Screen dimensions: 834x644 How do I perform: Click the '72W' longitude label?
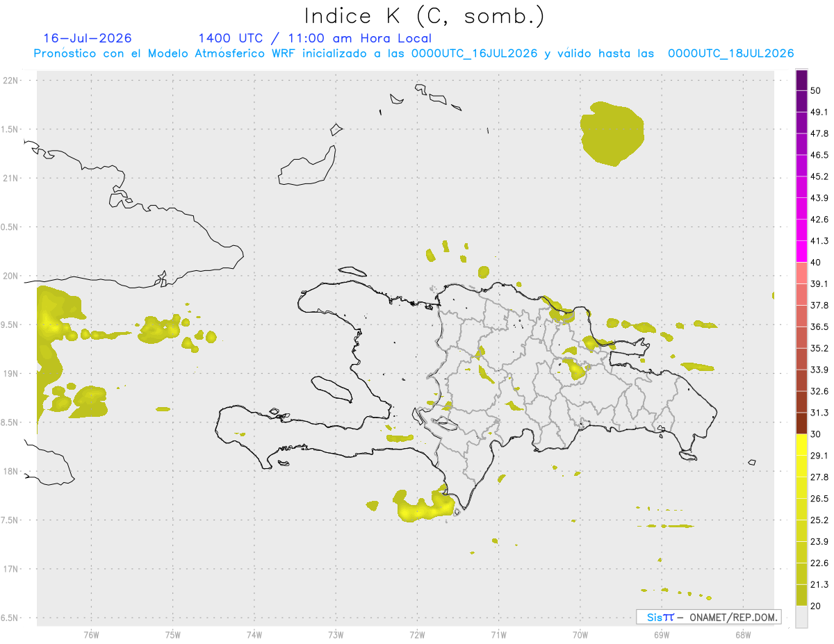(417, 635)
